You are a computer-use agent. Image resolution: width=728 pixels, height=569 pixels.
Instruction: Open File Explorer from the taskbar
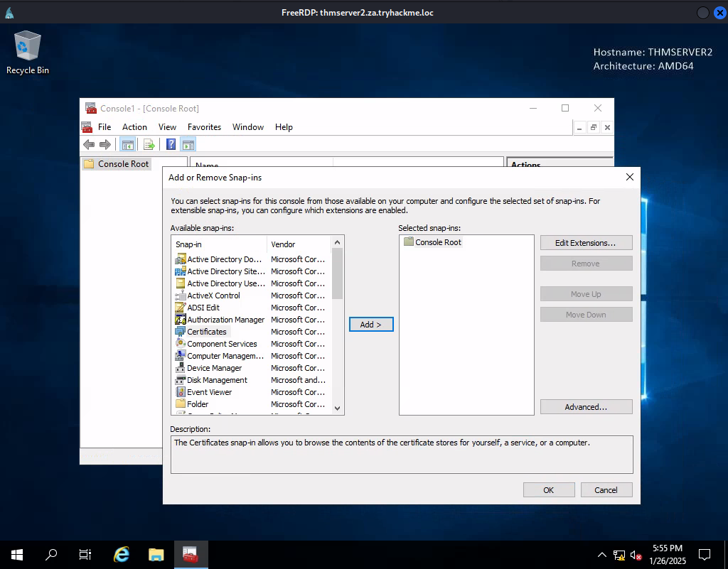156,555
